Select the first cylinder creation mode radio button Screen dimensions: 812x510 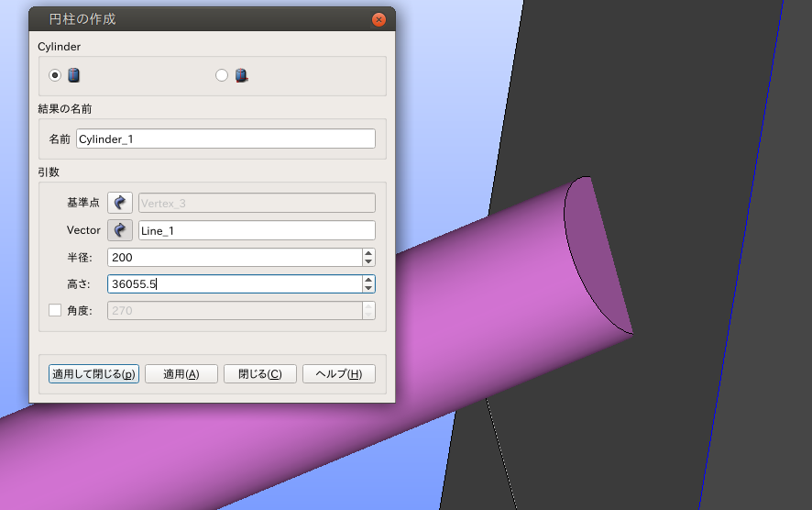[x=55, y=75]
